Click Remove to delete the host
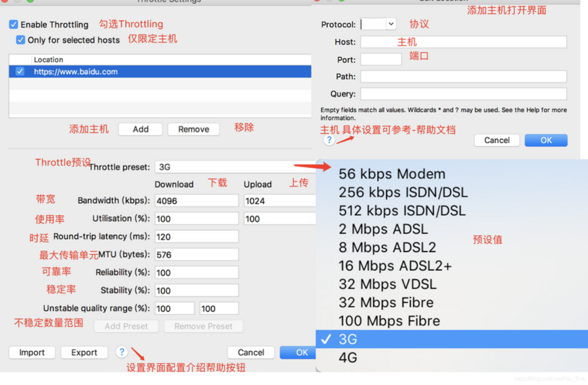Screen dimensions: 588x385 [193, 129]
